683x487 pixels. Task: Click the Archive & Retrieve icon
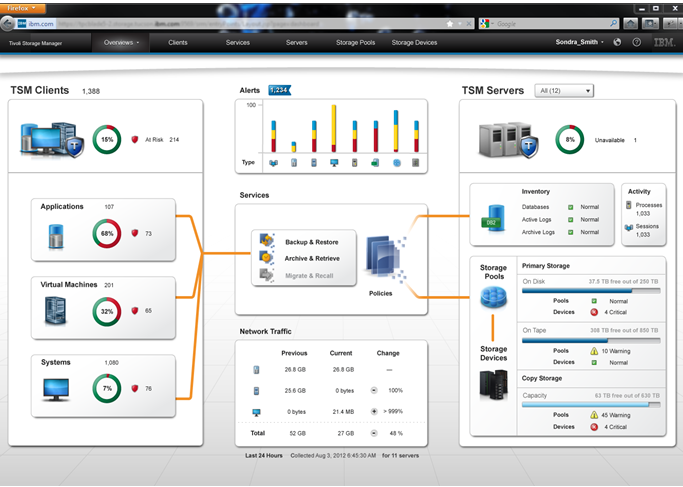click(x=267, y=257)
